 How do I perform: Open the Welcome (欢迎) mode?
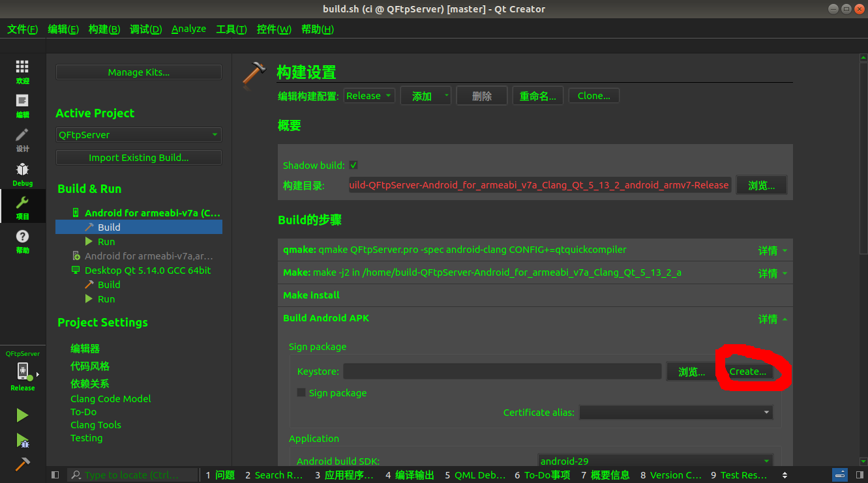23,72
